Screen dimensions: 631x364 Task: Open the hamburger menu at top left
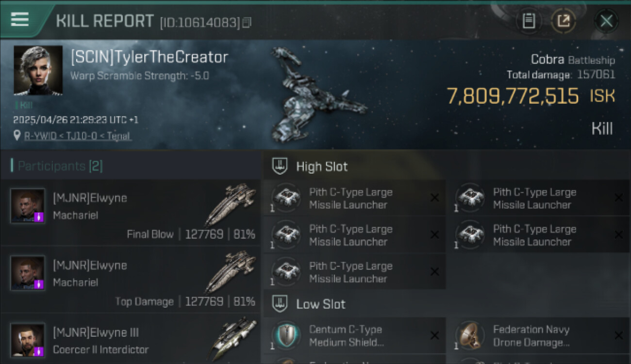(x=19, y=19)
